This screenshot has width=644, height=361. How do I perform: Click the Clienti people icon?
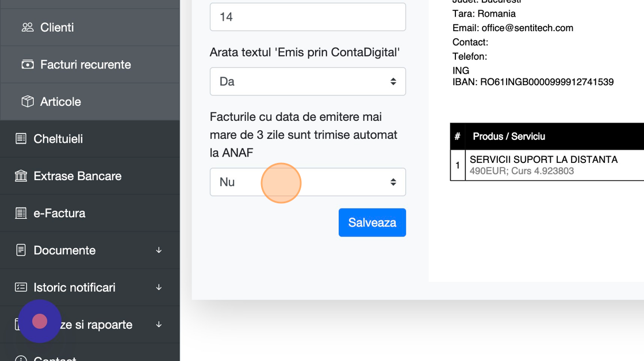27,27
